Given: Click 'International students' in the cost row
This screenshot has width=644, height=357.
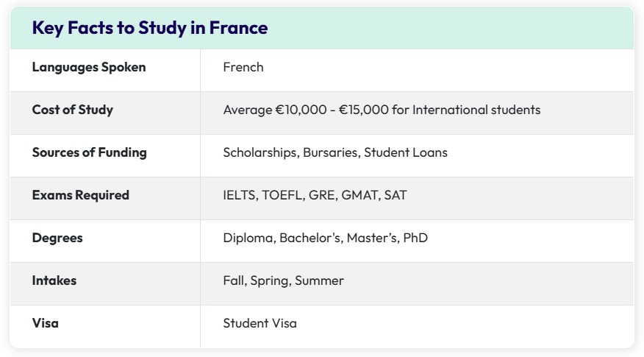Looking at the screenshot, I should [476, 110].
